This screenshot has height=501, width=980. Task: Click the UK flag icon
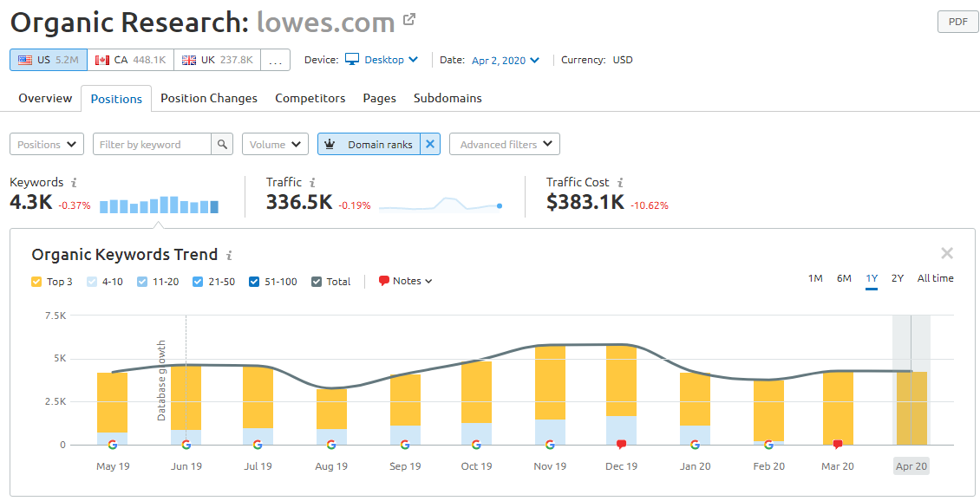point(189,60)
